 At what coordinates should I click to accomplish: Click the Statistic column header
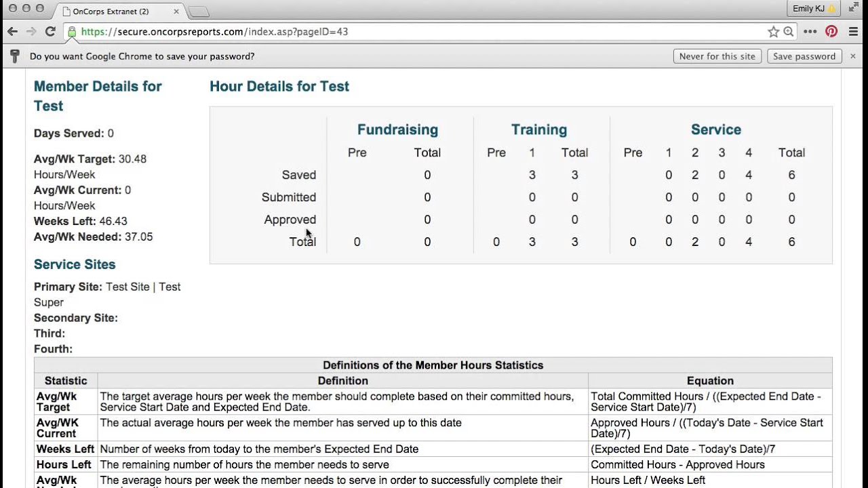66,381
